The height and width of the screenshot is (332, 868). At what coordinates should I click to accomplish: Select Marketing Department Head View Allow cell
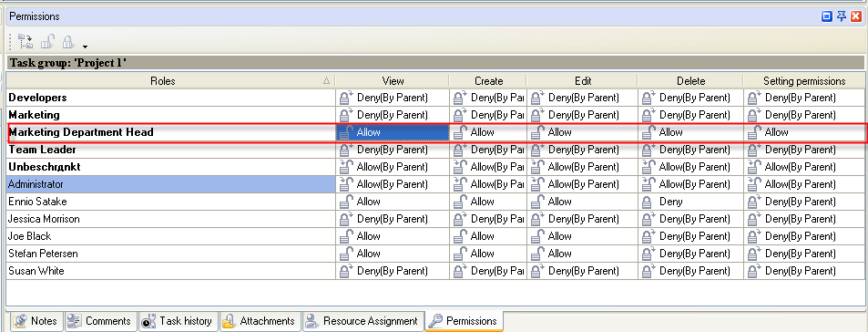click(x=393, y=132)
